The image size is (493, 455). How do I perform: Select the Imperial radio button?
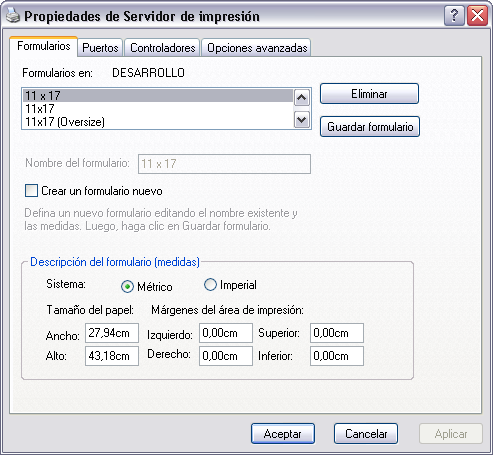click(210, 285)
